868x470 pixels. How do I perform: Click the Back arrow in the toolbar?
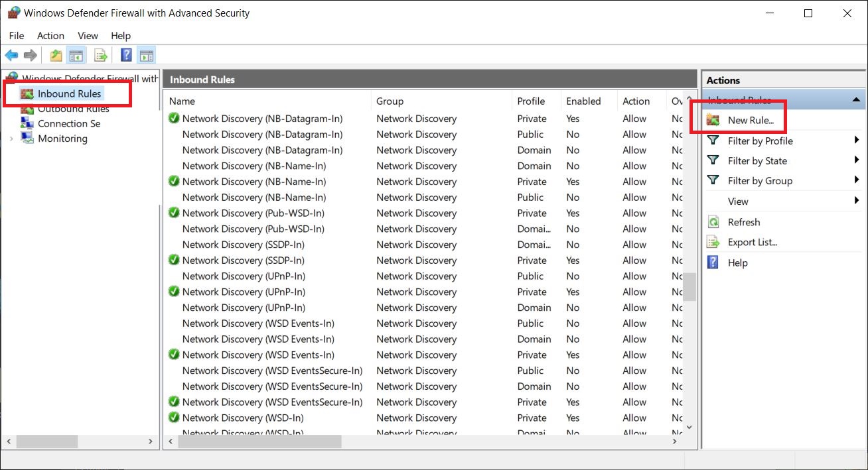coord(11,56)
